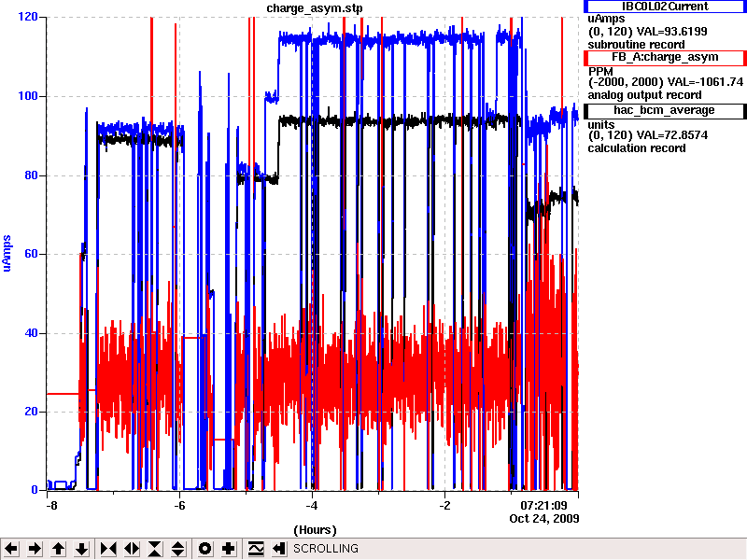Click the -2 hours x-axis tick
This screenshot has height=560, width=747.
click(444, 505)
